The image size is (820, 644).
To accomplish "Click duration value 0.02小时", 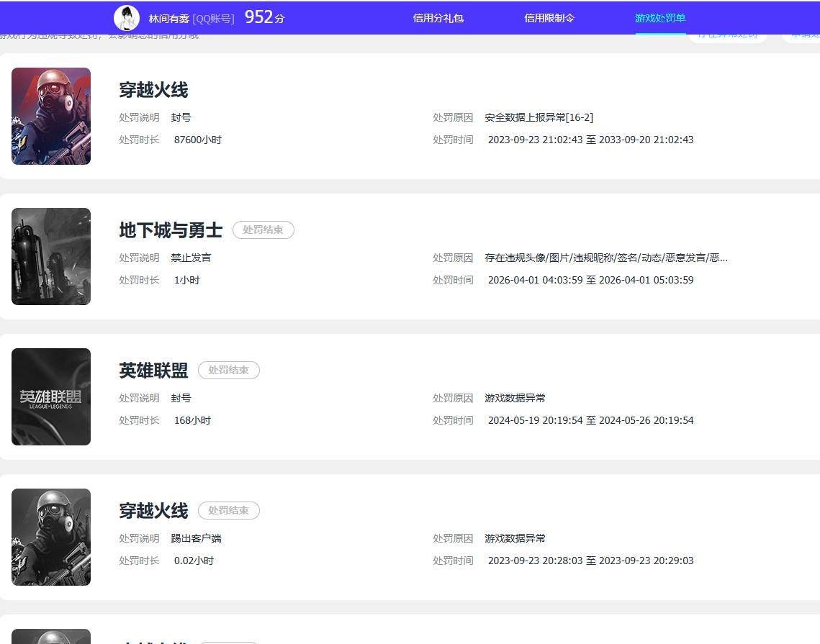I will point(194,561).
